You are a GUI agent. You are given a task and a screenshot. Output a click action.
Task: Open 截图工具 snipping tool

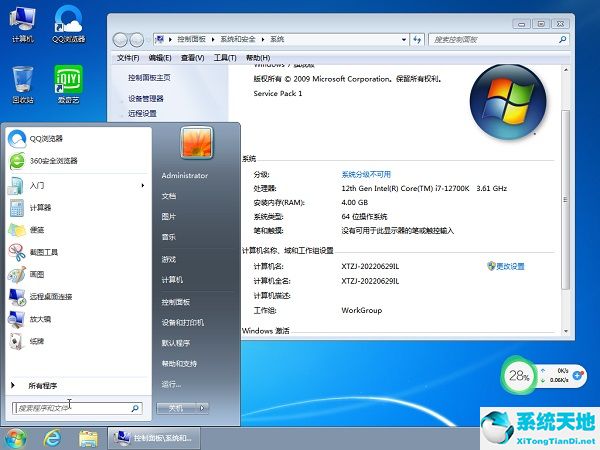(43, 252)
